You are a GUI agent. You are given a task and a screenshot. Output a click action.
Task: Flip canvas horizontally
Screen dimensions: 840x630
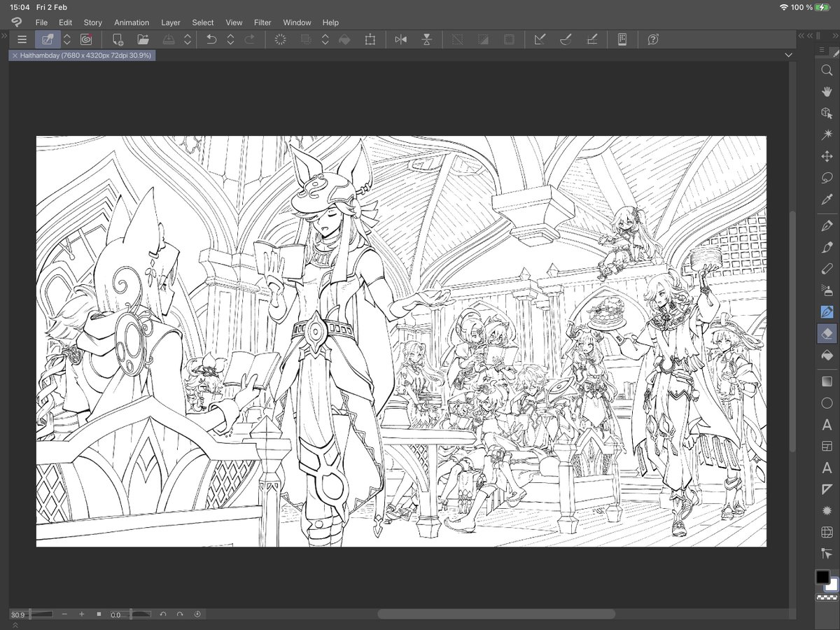(x=400, y=40)
